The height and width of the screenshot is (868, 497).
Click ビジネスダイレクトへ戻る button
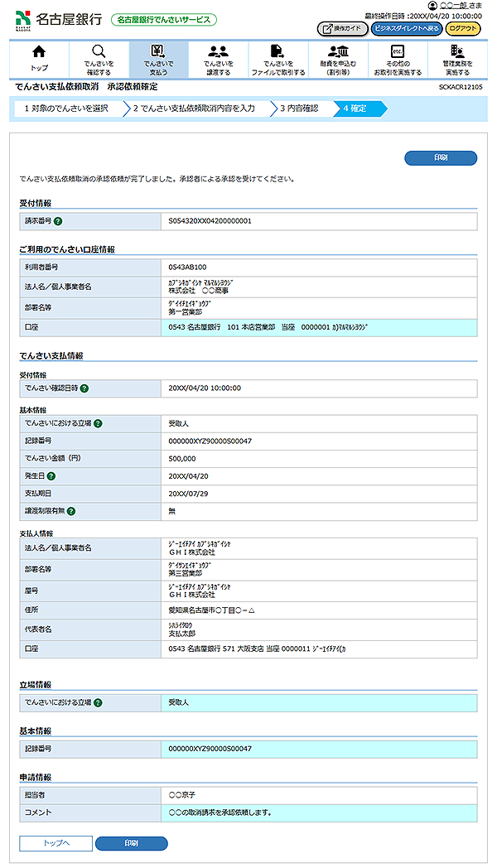(x=407, y=28)
